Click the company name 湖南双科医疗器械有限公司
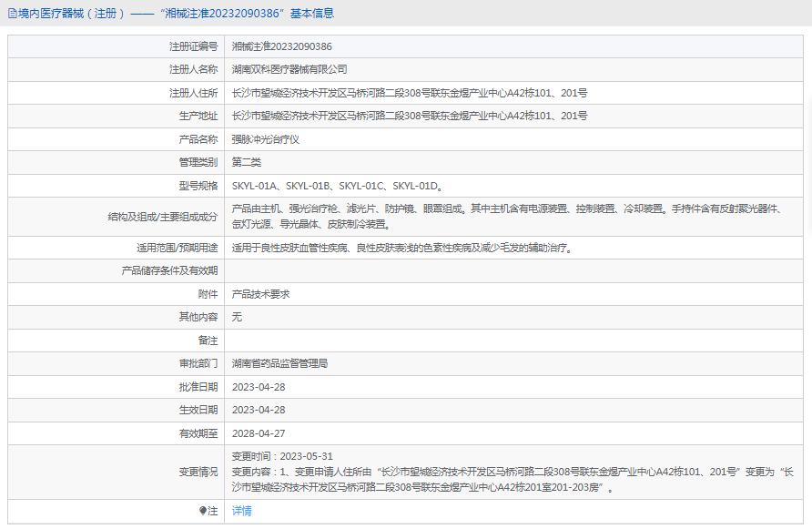The height and width of the screenshot is (529, 812). (289, 69)
